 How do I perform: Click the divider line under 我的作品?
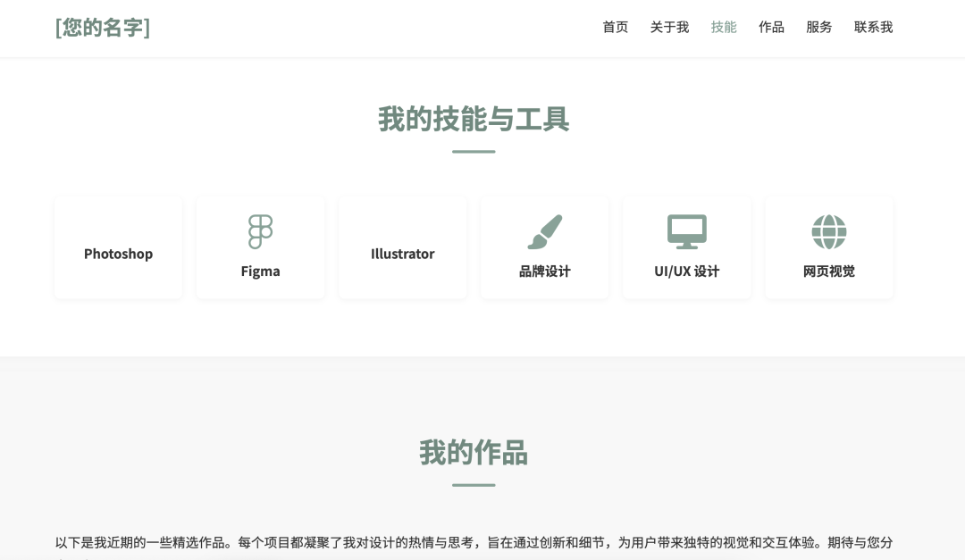473,485
